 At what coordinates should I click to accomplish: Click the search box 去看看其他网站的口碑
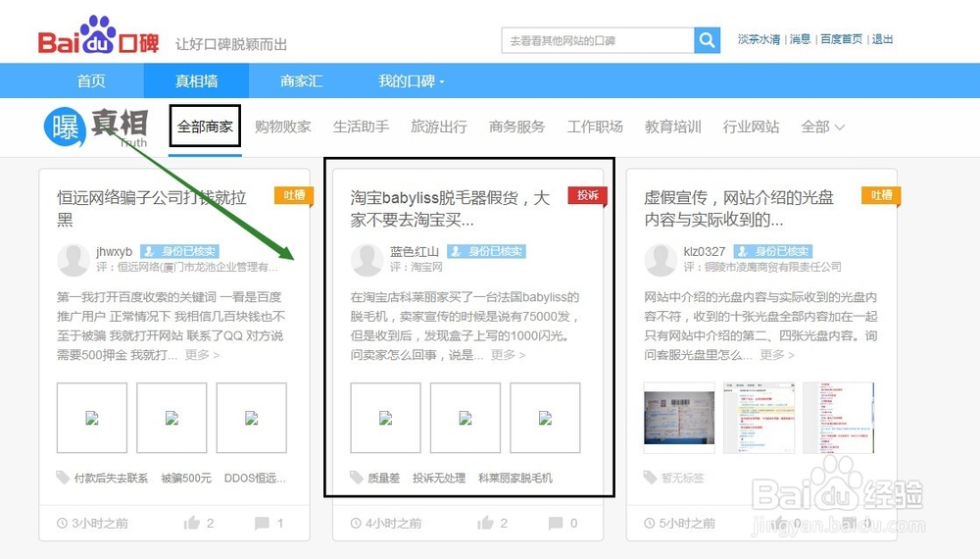tap(598, 40)
